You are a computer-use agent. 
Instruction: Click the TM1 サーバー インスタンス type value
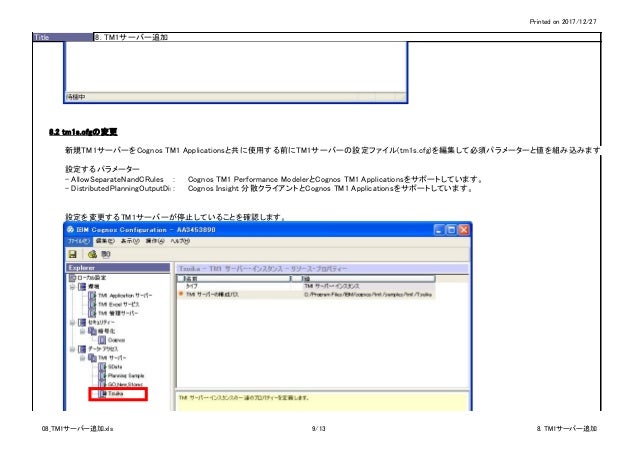click(332, 287)
